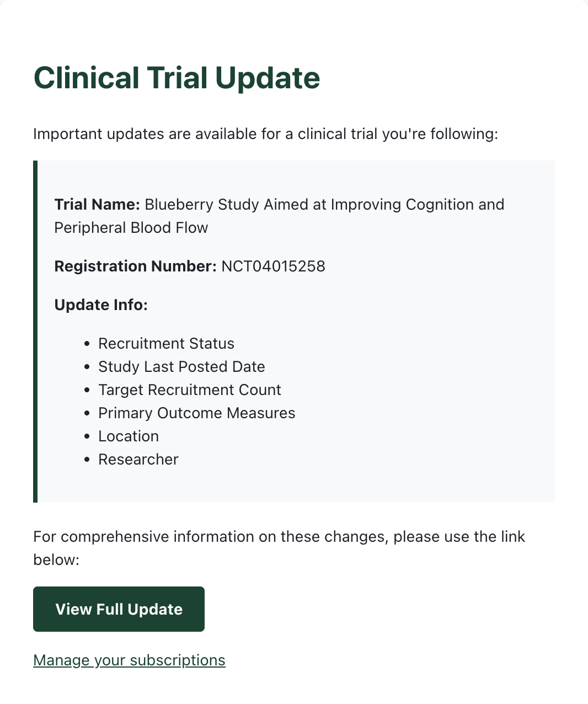Select the Location list item
This screenshot has height=704, width=588.
129,436
